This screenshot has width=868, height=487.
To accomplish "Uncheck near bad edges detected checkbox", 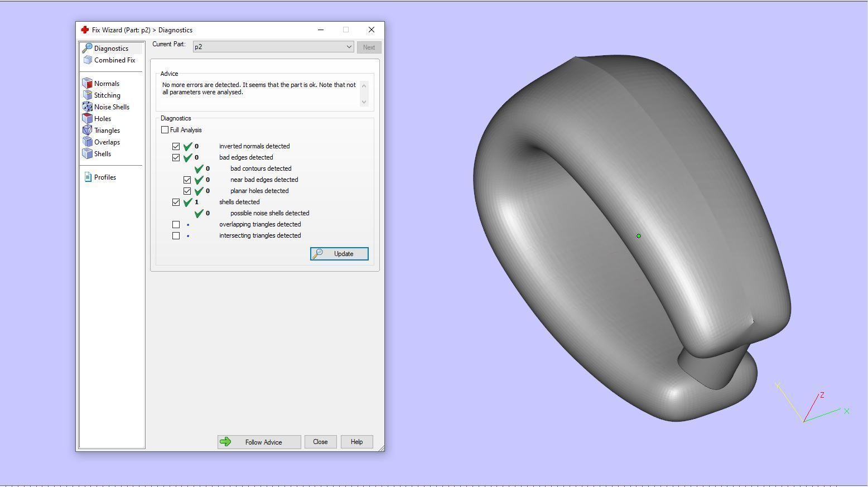I will [187, 180].
